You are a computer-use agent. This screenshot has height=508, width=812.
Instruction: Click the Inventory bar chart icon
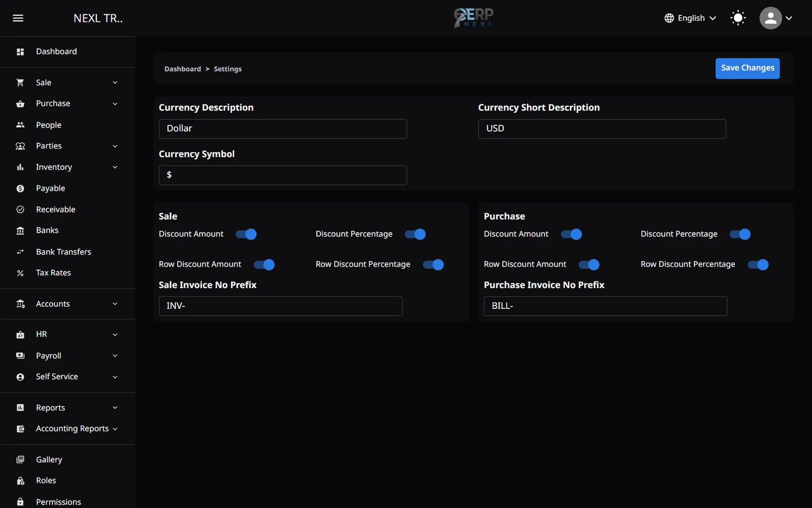[x=20, y=167]
